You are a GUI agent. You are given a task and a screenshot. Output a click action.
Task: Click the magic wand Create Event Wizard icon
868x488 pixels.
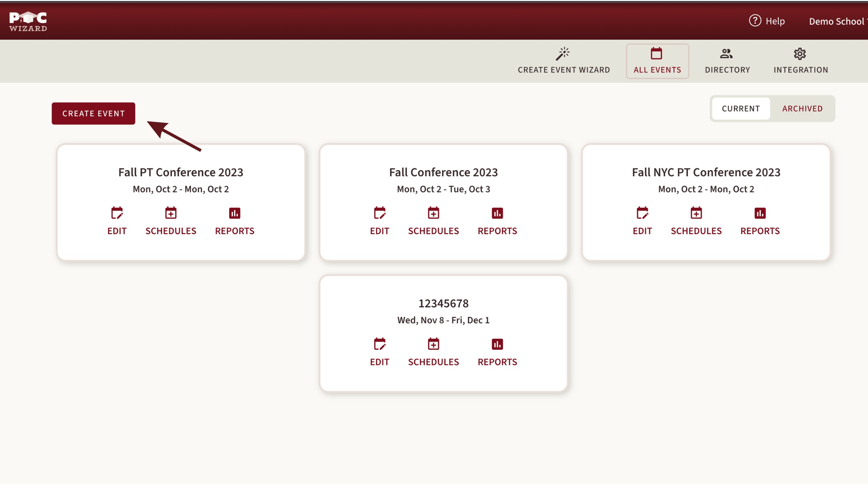tap(563, 54)
